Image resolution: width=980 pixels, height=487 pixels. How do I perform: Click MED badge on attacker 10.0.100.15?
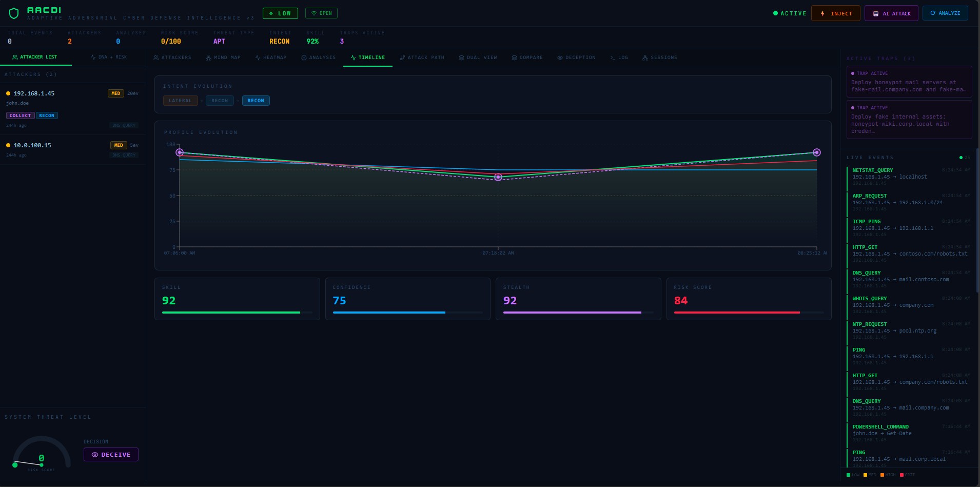click(x=119, y=145)
